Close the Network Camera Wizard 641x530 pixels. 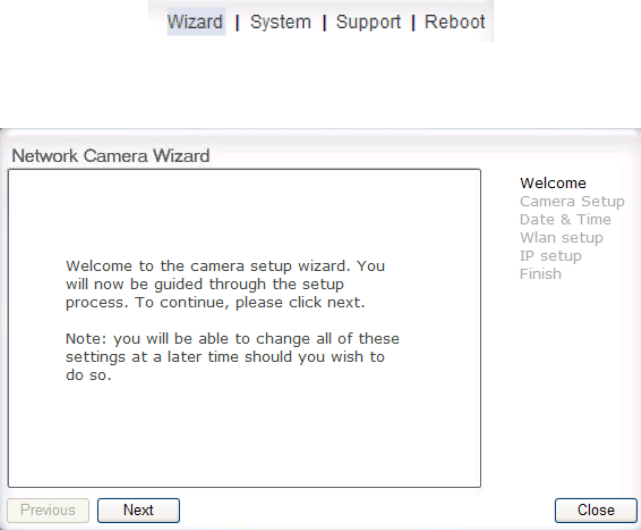pyautogui.click(x=596, y=510)
